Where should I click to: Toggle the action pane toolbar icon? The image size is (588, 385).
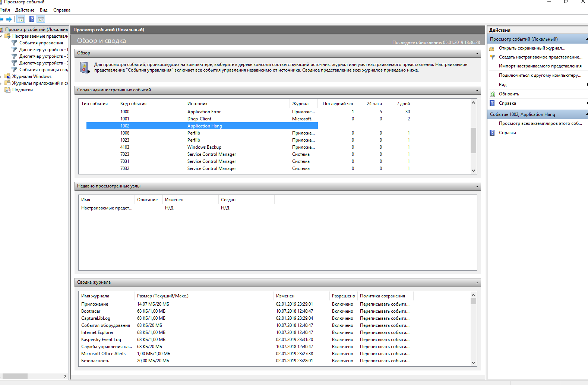pos(41,19)
